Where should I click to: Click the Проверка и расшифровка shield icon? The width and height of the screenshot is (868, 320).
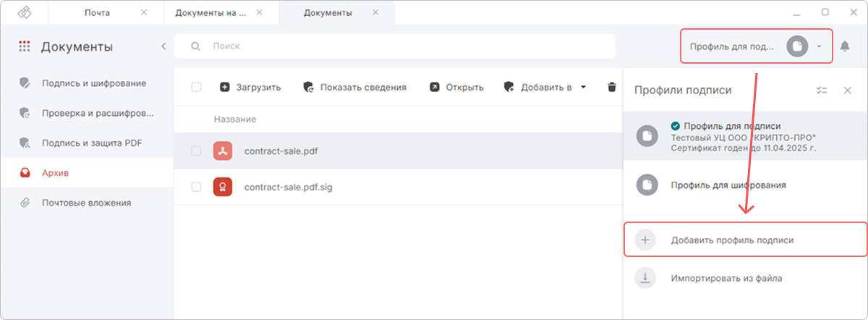click(25, 113)
